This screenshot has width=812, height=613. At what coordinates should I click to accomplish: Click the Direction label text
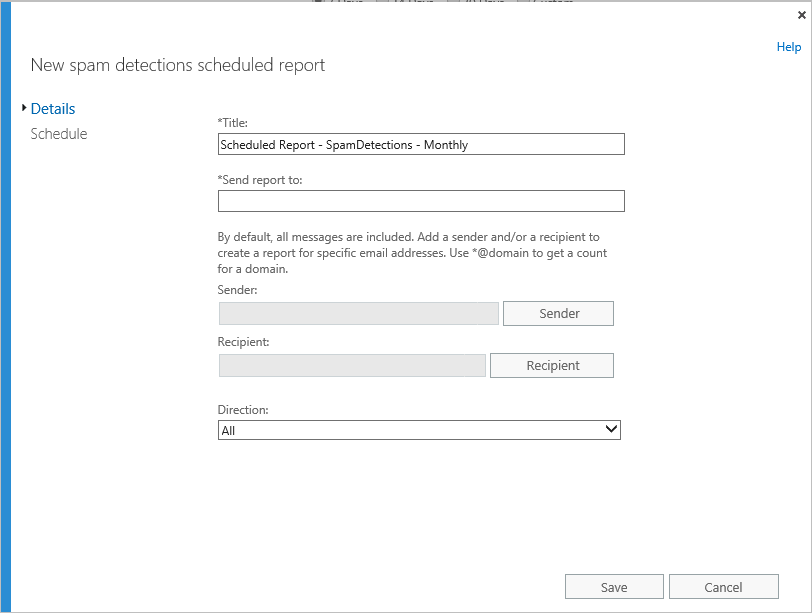(x=243, y=410)
